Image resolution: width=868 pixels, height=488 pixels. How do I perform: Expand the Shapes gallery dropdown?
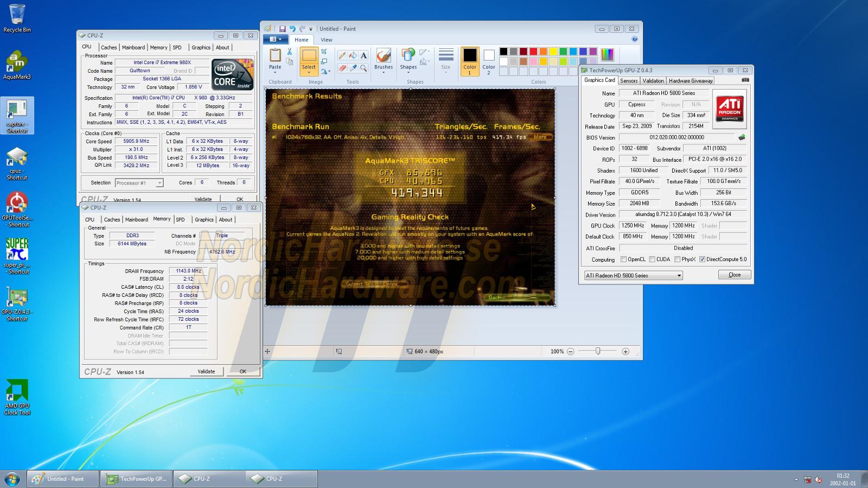pyautogui.click(x=409, y=73)
